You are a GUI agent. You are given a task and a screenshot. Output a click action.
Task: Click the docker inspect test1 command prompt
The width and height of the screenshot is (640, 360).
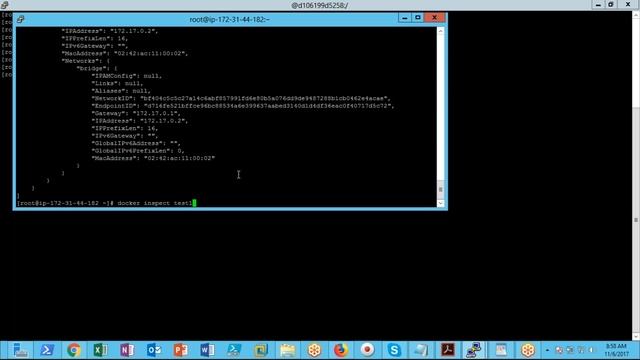[x=106, y=203]
